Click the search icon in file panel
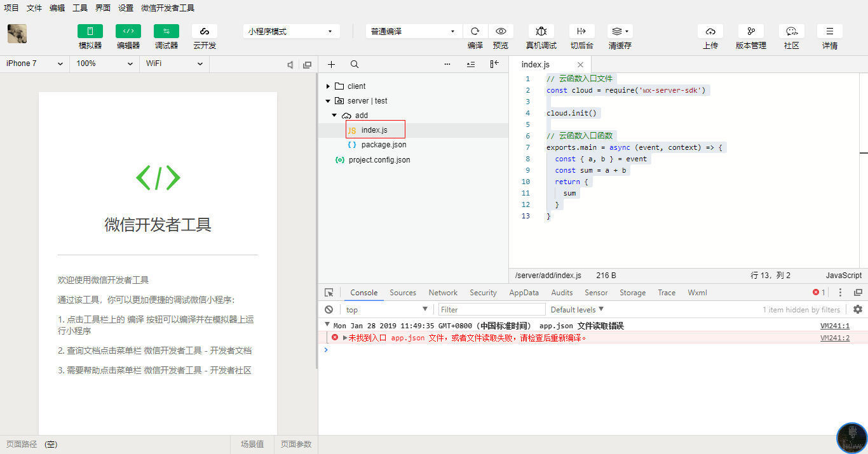The height and width of the screenshot is (454, 868). click(355, 64)
